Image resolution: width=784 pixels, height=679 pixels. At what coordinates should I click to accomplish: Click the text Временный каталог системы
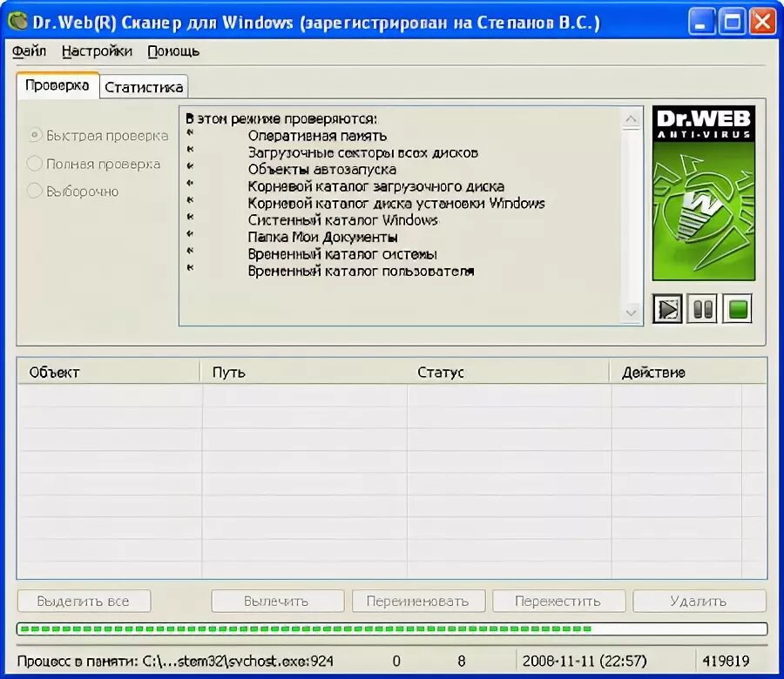[342, 254]
